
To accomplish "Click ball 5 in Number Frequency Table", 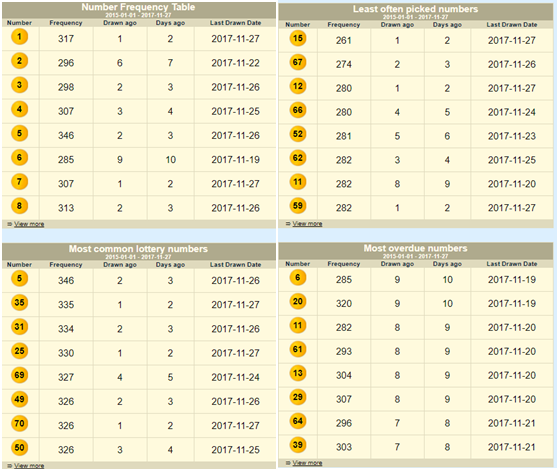I will tap(20, 134).
